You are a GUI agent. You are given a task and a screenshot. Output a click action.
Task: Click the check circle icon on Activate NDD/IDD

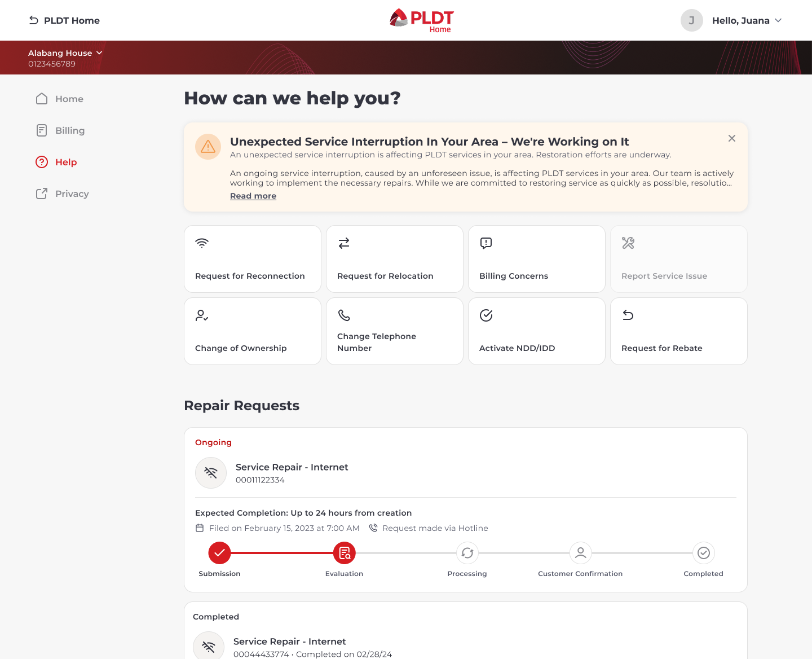pyautogui.click(x=486, y=315)
